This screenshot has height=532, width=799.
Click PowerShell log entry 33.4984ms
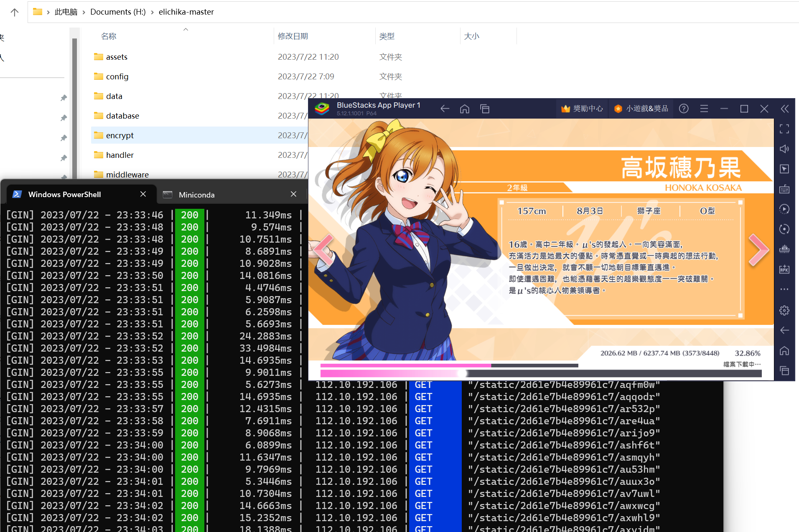tap(266, 348)
